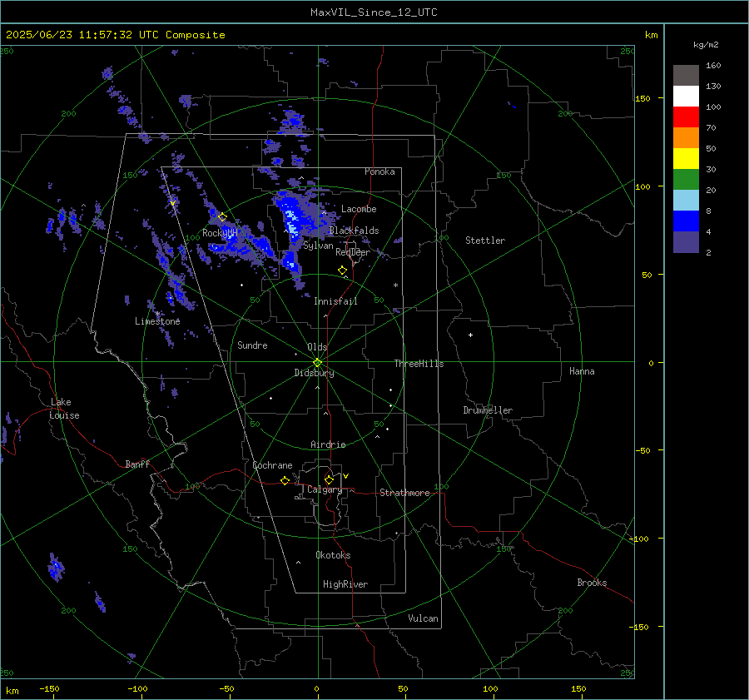The height and width of the screenshot is (700, 749).
Task: Select the white 100-130 legend color
Action: (x=686, y=96)
